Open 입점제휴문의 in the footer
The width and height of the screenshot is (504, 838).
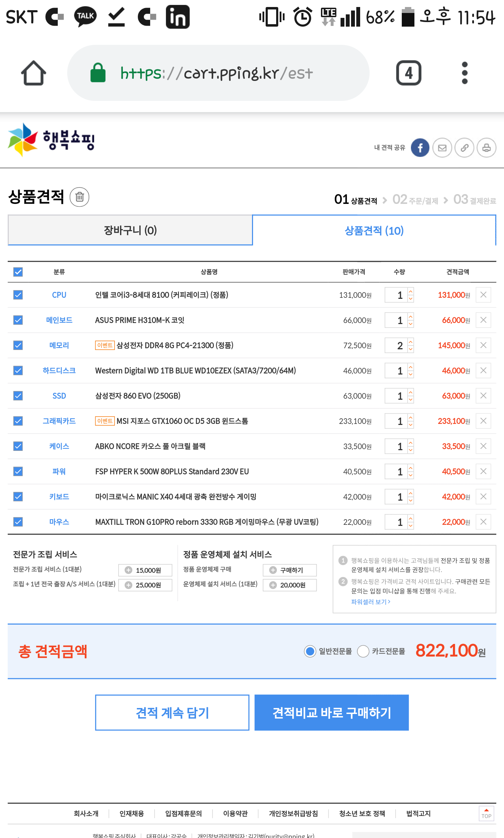(x=183, y=813)
